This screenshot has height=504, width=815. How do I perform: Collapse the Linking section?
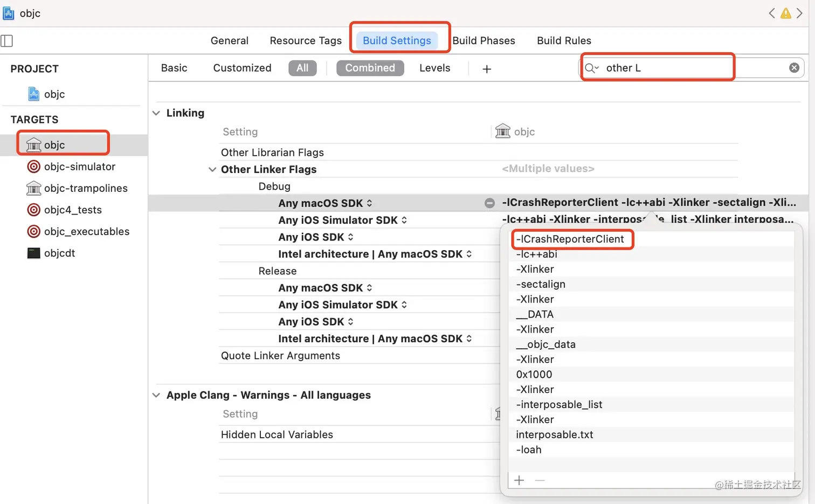tap(156, 113)
